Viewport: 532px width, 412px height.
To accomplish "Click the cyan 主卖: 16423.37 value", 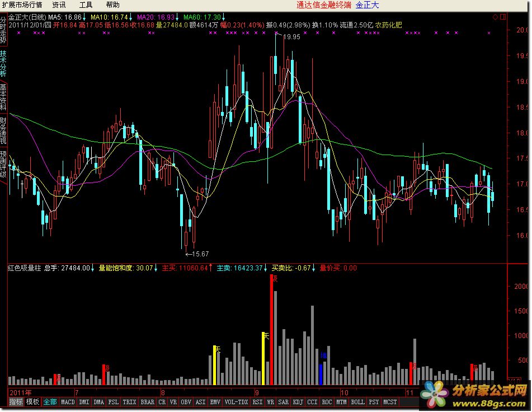I will [240, 268].
